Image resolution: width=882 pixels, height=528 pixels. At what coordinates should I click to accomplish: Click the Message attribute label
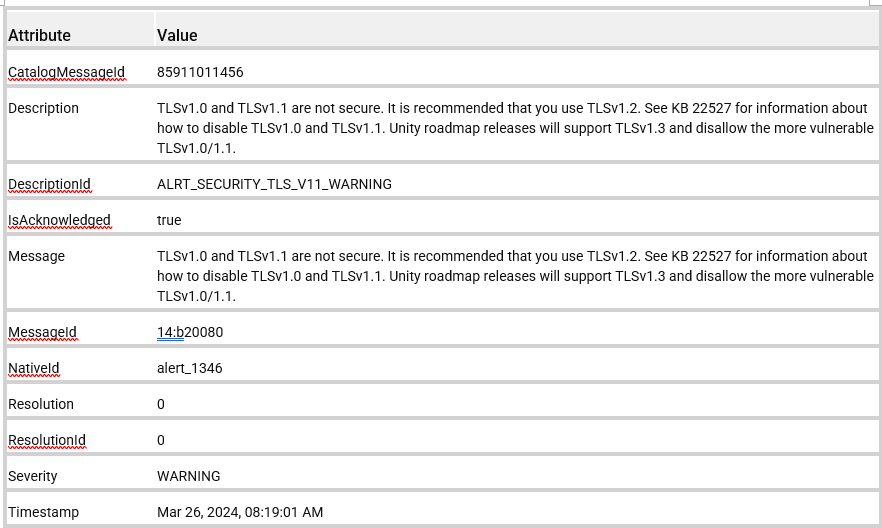[x=36, y=256]
